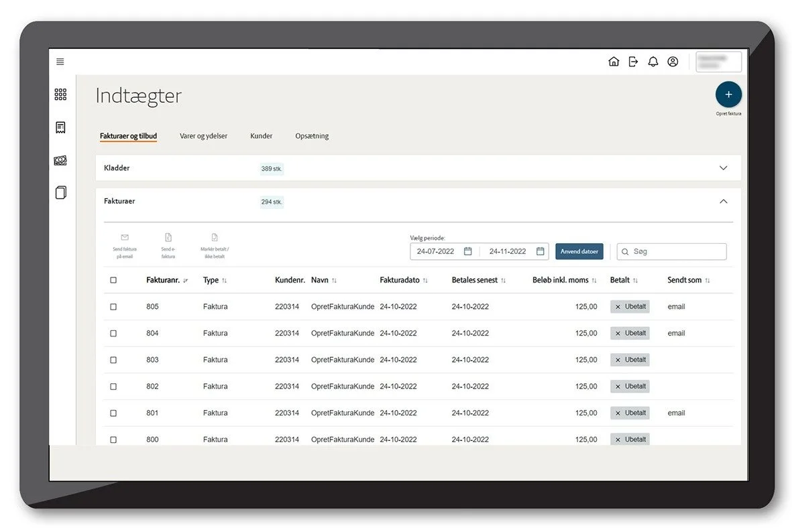Open the hamburger menu icon
Screen dimensions: 792x532
tap(60, 62)
